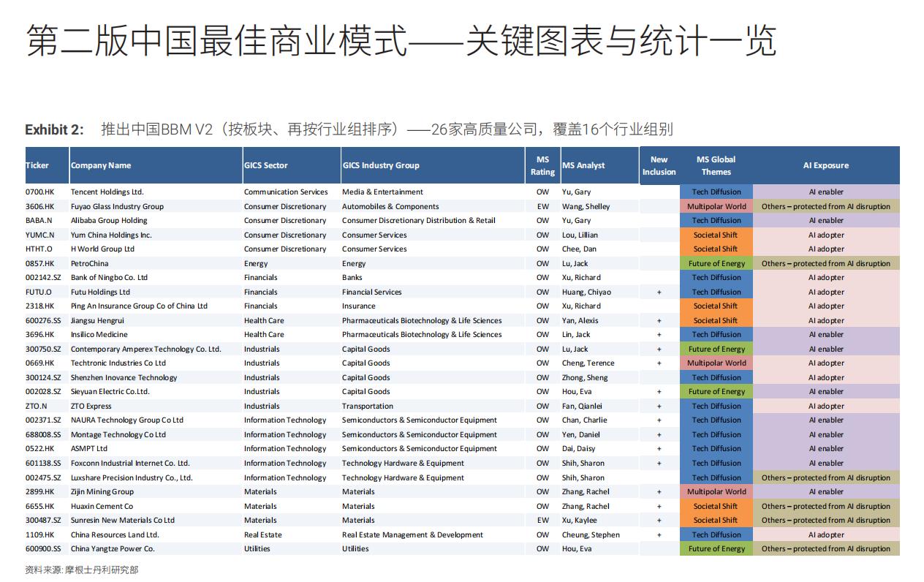Click the "MS Rating" column header
Screen dimensions: 924x582
click(x=542, y=165)
